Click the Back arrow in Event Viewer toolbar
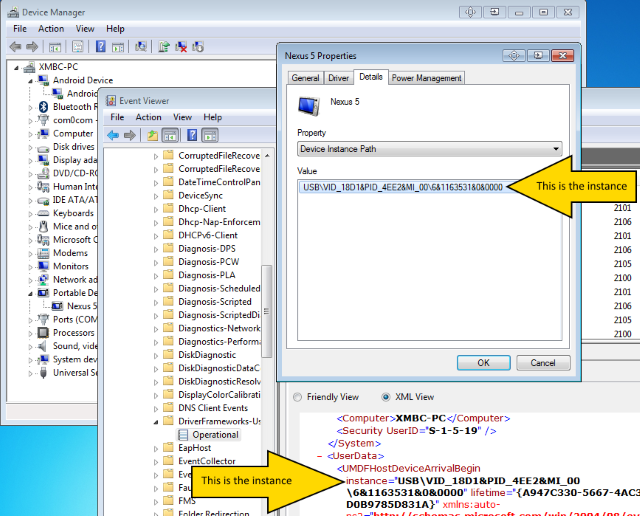Image resolution: width=640 pixels, height=516 pixels. (113, 135)
